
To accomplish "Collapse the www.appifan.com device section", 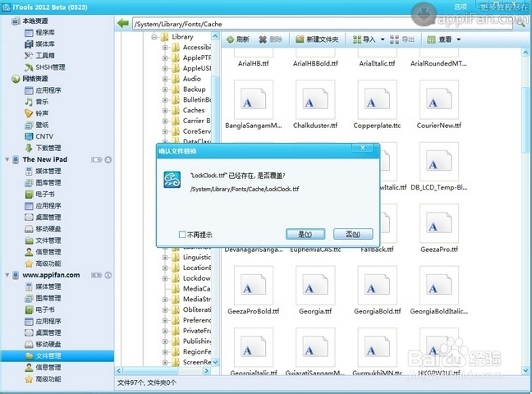I will coord(7,275).
